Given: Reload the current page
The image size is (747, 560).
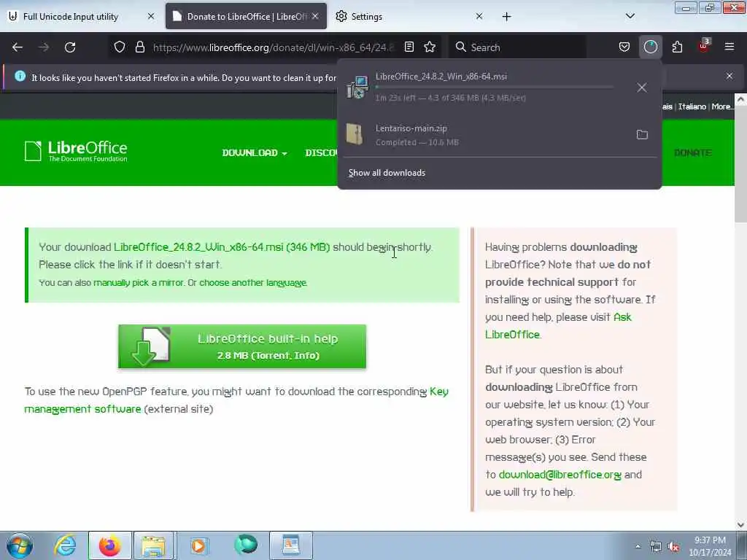Looking at the screenshot, I should [x=70, y=47].
